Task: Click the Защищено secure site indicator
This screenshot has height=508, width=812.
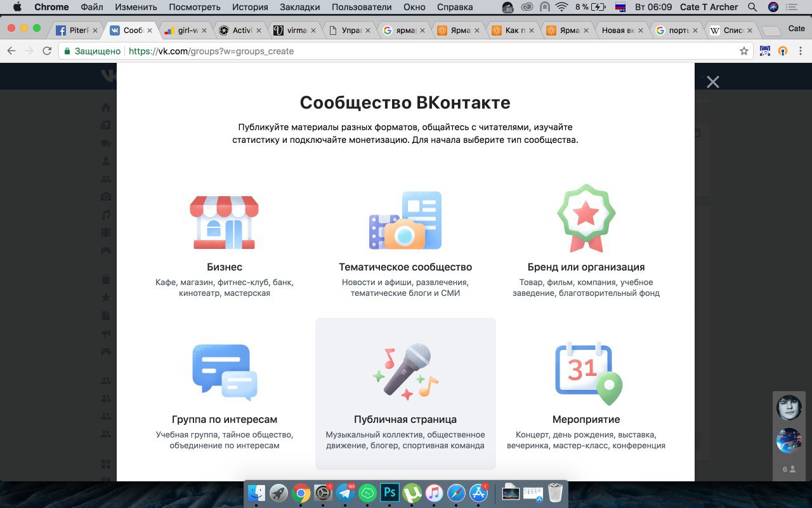Action: click(93, 51)
